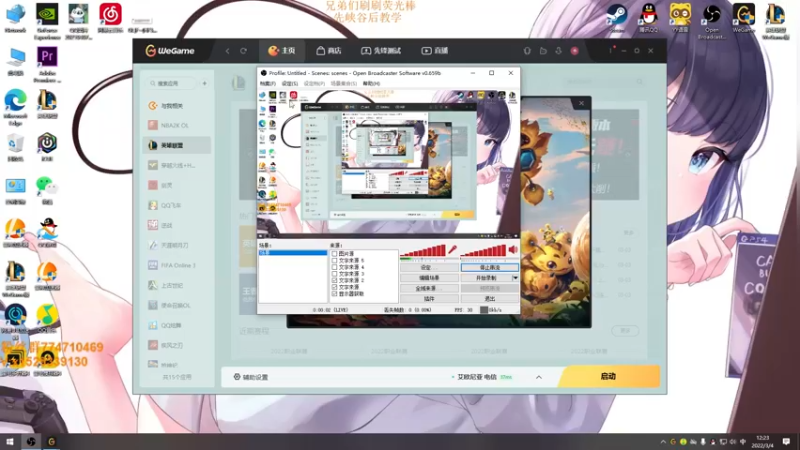Open WeGame download icon in title bar
Image resolution: width=800 pixels, height=450 pixels.
tap(559, 51)
